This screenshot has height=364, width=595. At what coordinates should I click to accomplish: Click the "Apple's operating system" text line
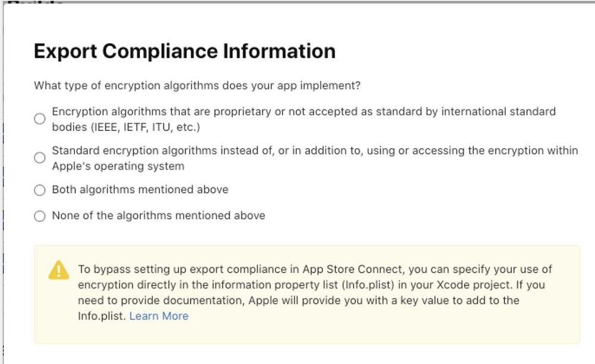point(118,167)
